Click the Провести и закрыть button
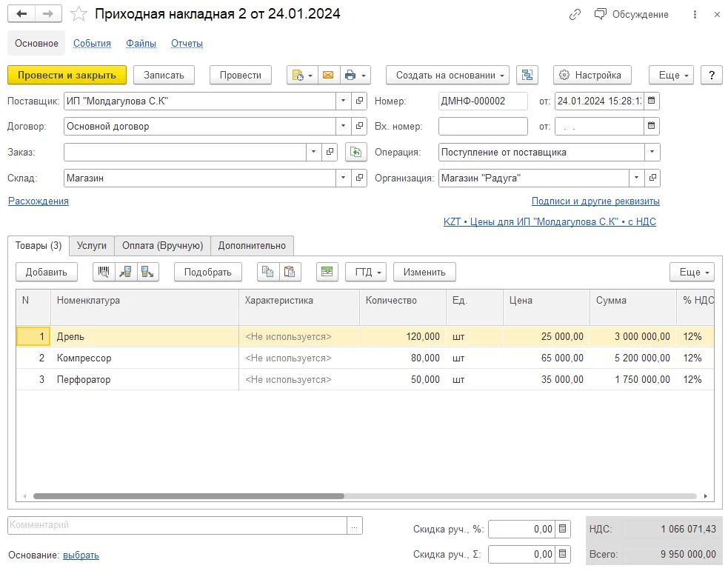728x571 pixels. 67,76
